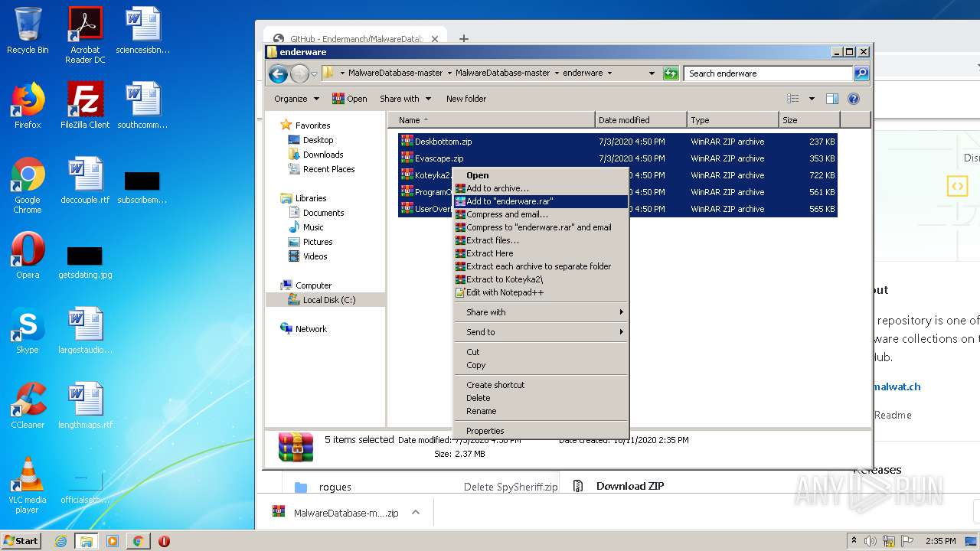The height and width of the screenshot is (551, 980).
Task: Open deccouple.rtf document on desktop
Action: point(85,181)
